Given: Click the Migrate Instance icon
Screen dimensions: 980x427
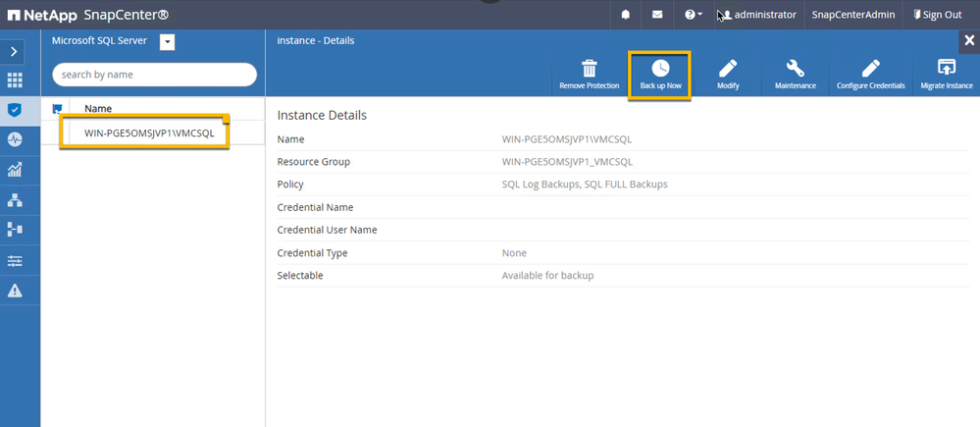Looking at the screenshot, I should click(946, 69).
